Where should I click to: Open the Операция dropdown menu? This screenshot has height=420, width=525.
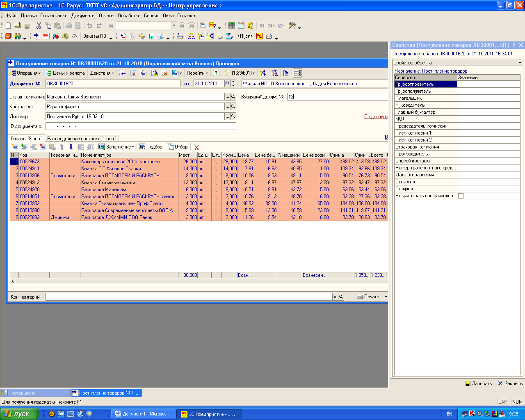tap(25, 73)
